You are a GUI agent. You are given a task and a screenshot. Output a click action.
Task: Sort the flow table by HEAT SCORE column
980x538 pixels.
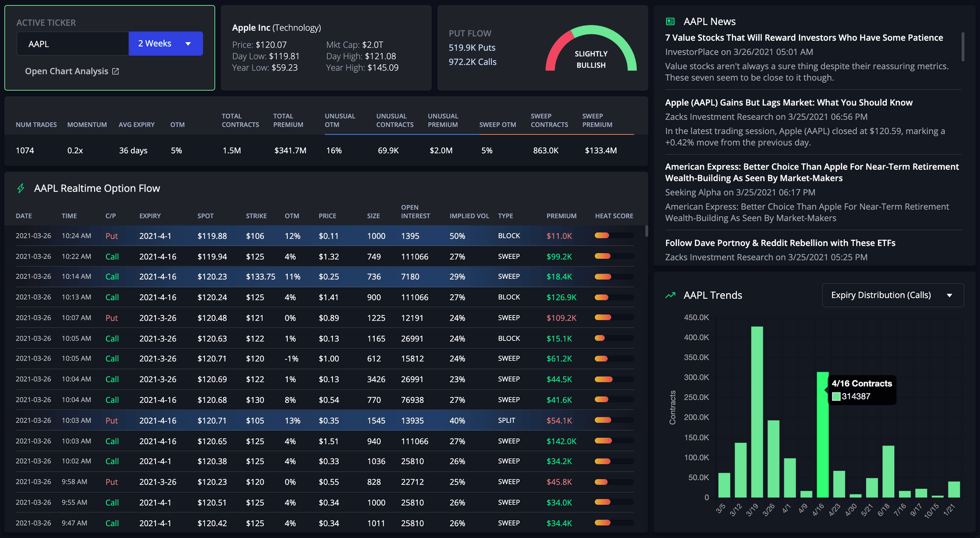(613, 216)
